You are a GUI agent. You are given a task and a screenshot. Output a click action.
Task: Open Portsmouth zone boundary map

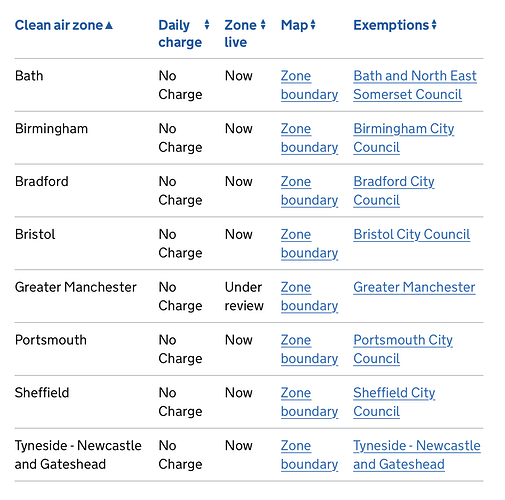(x=309, y=349)
